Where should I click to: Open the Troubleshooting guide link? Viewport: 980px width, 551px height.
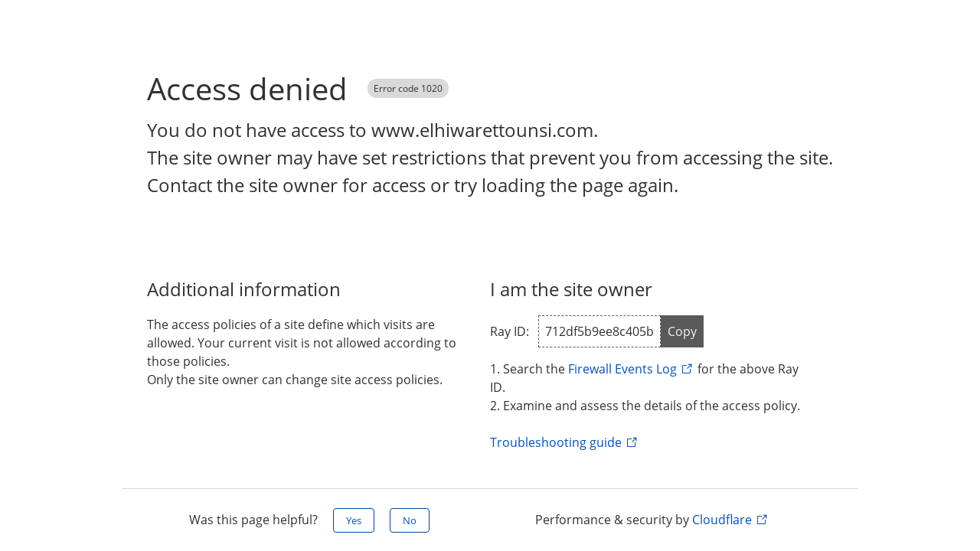(x=556, y=442)
